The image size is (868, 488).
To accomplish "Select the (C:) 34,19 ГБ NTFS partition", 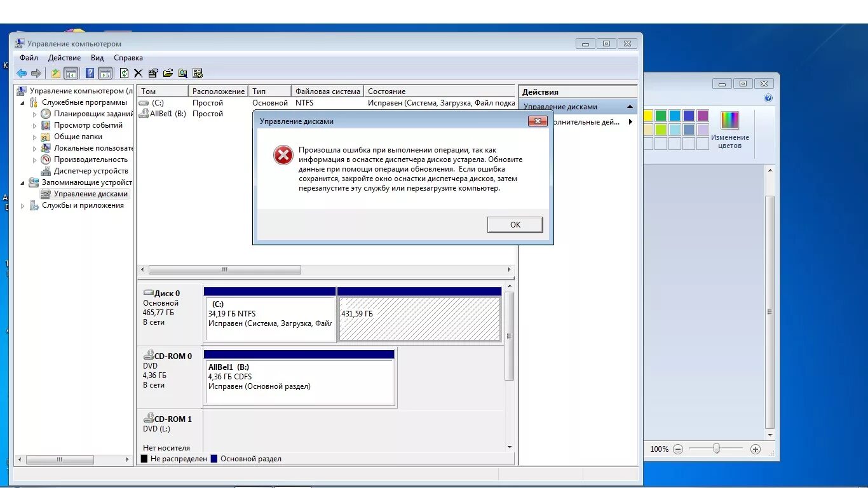I will tap(270, 315).
